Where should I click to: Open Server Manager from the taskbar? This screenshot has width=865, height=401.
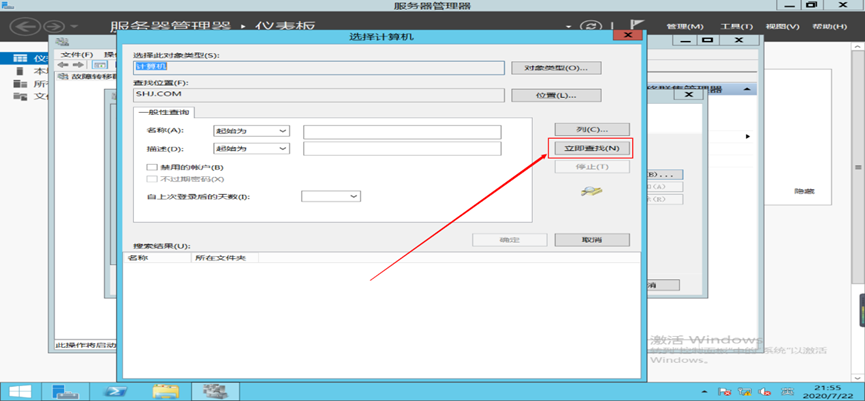tap(66, 391)
